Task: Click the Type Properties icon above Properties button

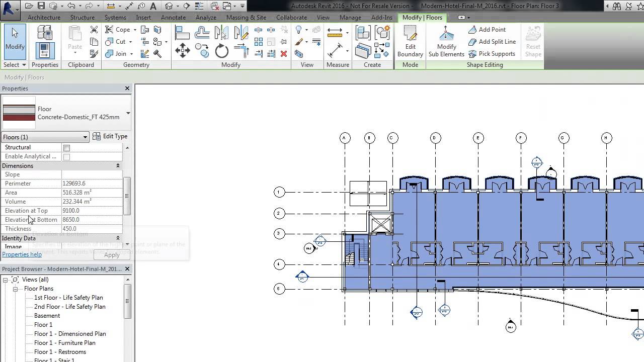Action: pos(45,33)
